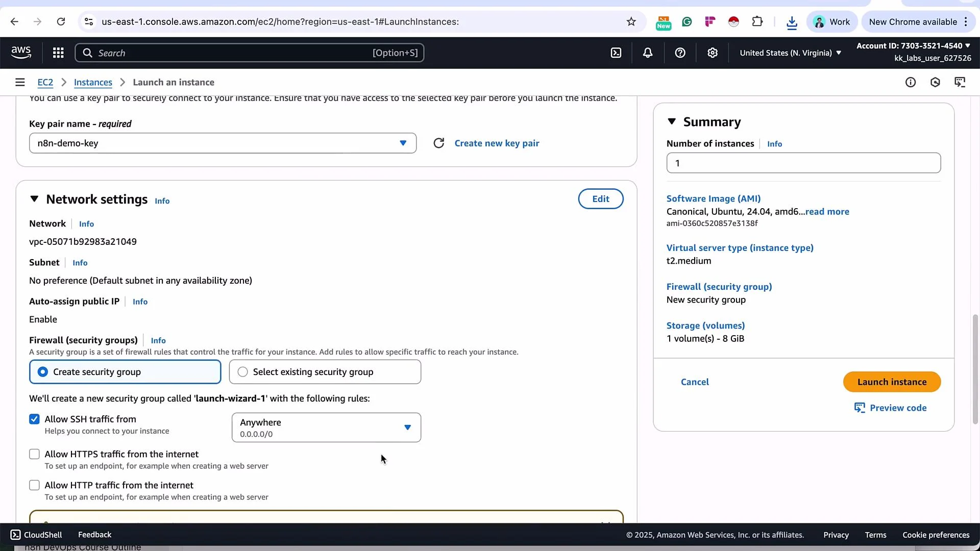Bookmark this page with the star
980x551 pixels.
pos(631,21)
